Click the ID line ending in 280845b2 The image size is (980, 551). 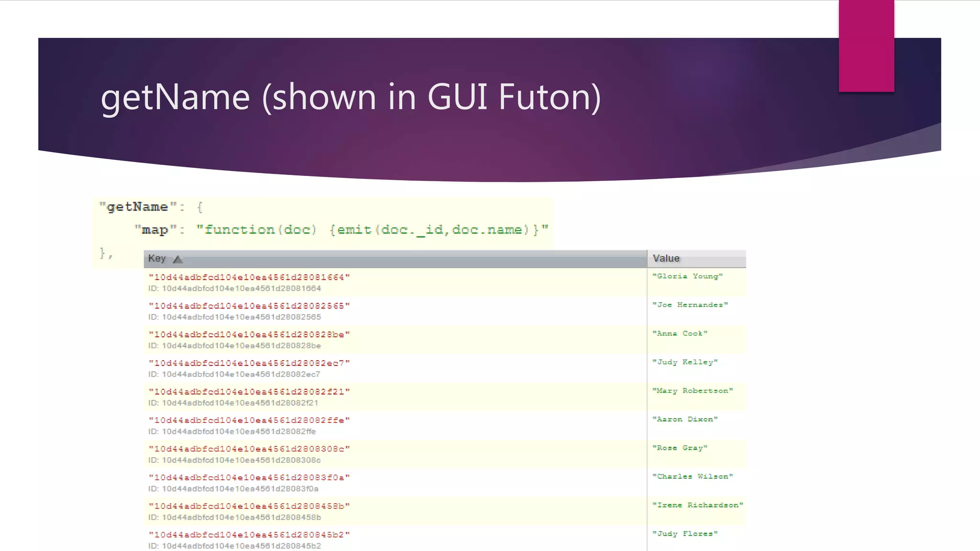coord(234,546)
